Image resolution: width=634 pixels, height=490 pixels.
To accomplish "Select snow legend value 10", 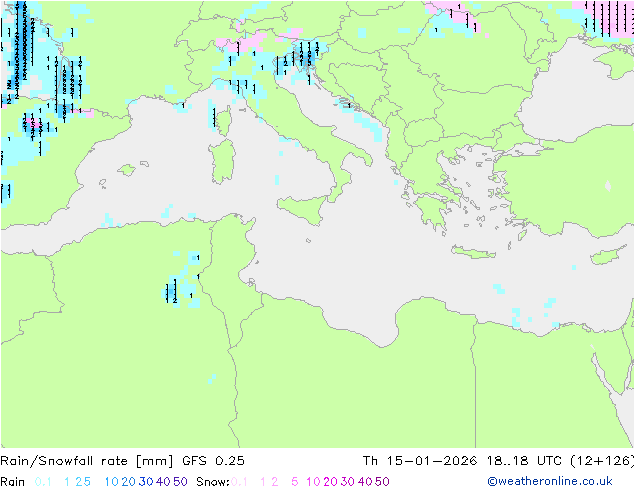I will [313, 482].
